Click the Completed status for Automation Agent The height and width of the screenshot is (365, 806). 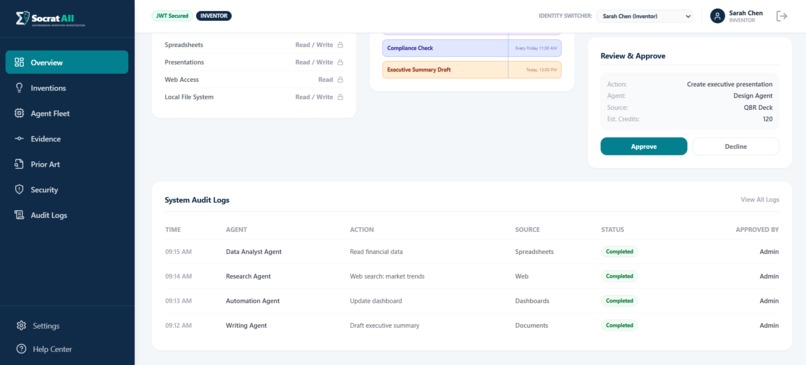coord(619,301)
